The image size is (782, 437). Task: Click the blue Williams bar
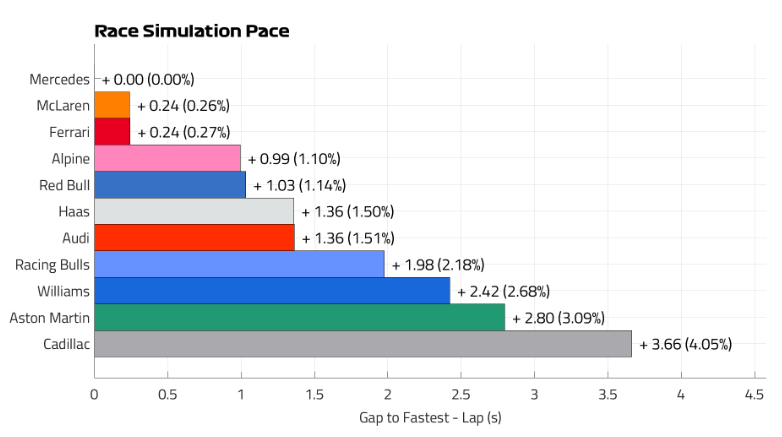tap(272, 291)
